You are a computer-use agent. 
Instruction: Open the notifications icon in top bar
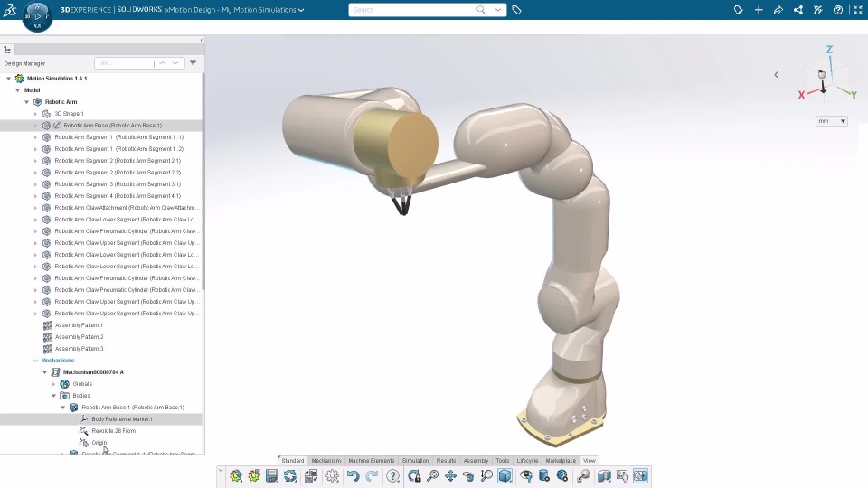pyautogui.click(x=738, y=10)
